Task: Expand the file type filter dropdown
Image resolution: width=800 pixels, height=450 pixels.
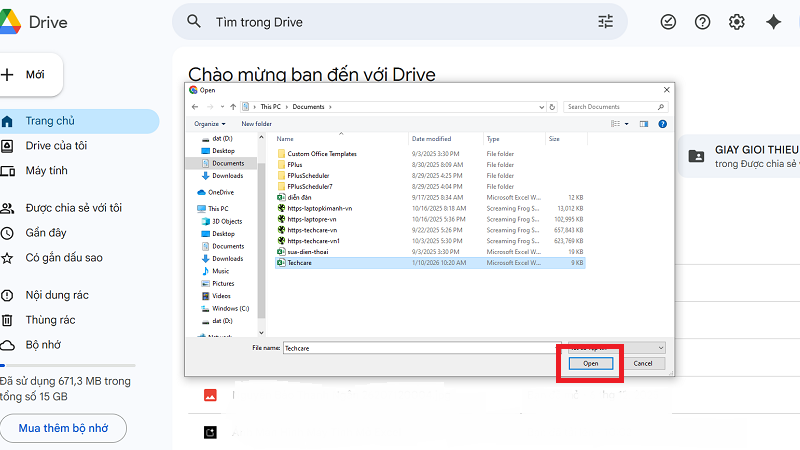Action: click(x=615, y=347)
